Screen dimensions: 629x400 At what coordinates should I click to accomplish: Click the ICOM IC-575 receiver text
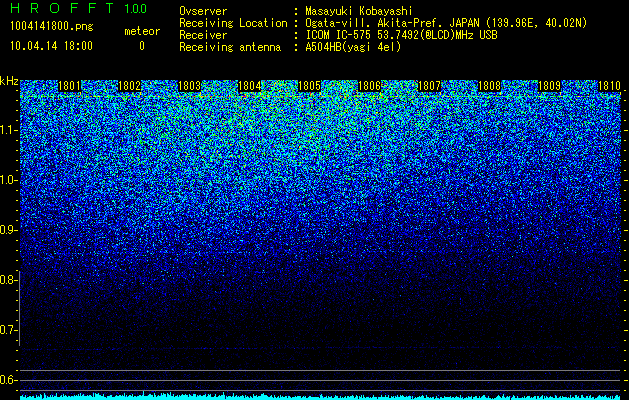pos(401,35)
